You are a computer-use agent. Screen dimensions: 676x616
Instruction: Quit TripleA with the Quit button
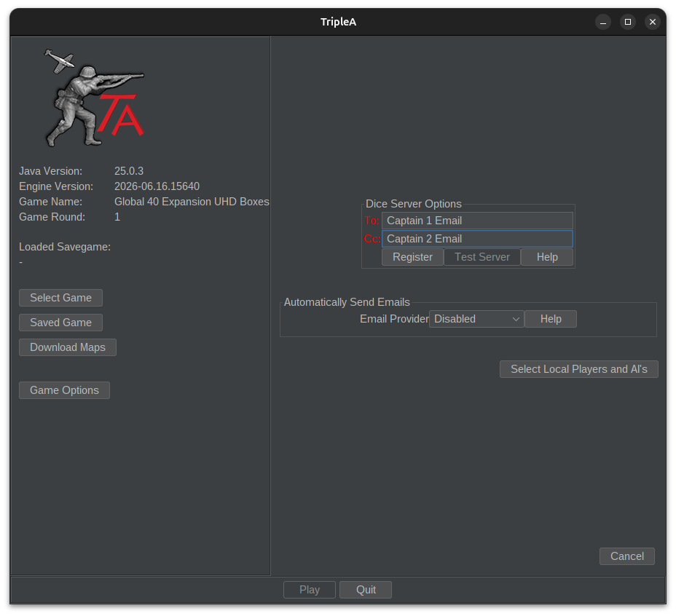[x=366, y=590]
